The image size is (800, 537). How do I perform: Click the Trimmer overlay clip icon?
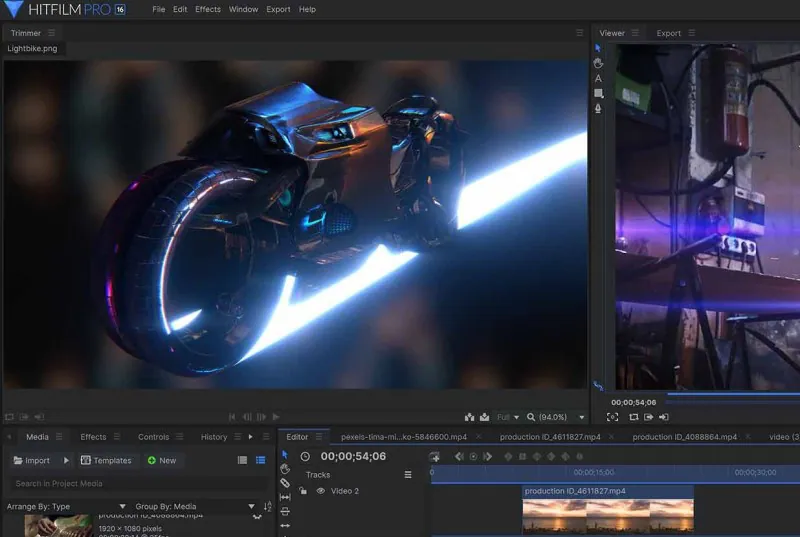[x=484, y=417]
